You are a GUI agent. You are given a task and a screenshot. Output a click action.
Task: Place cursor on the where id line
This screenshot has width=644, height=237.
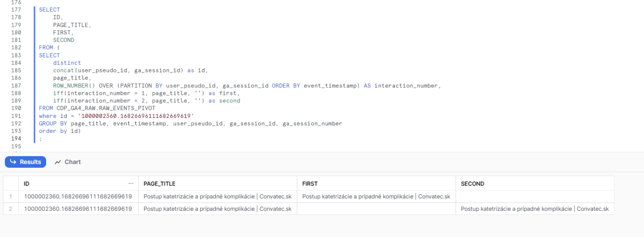point(116,116)
